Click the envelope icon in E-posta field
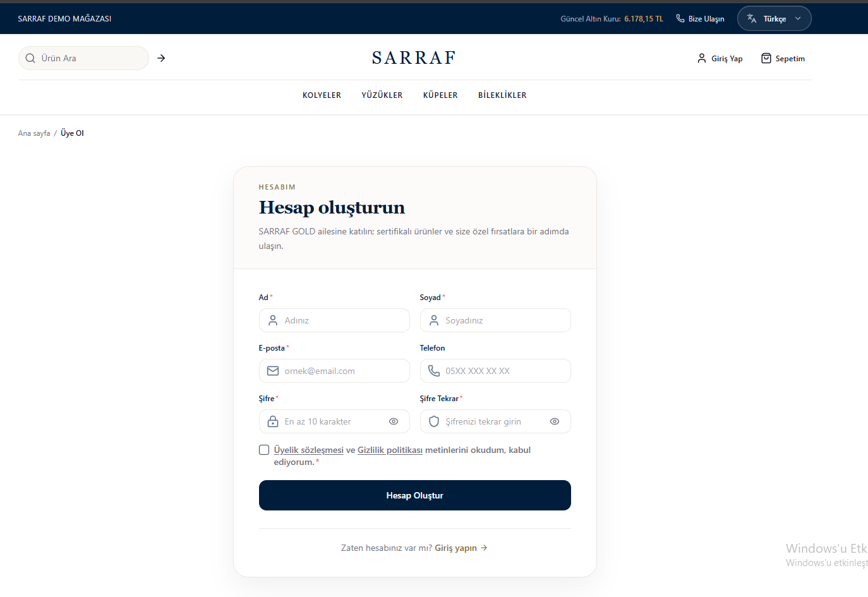 273,371
